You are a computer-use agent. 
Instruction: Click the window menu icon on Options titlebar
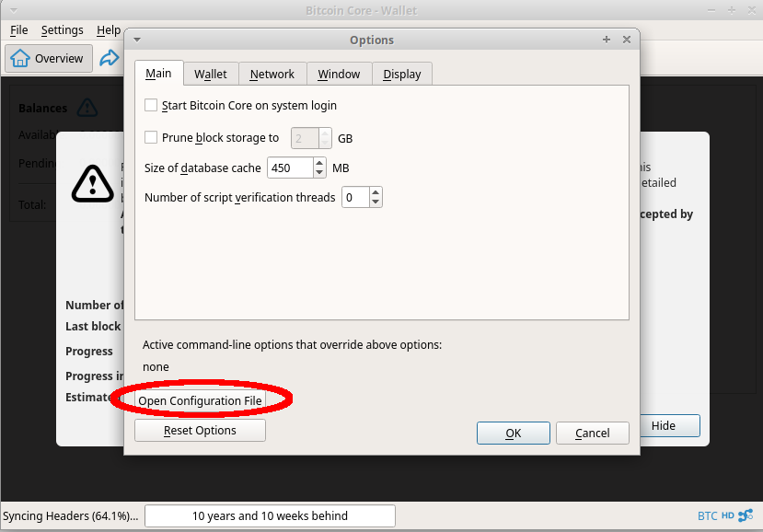click(x=136, y=40)
